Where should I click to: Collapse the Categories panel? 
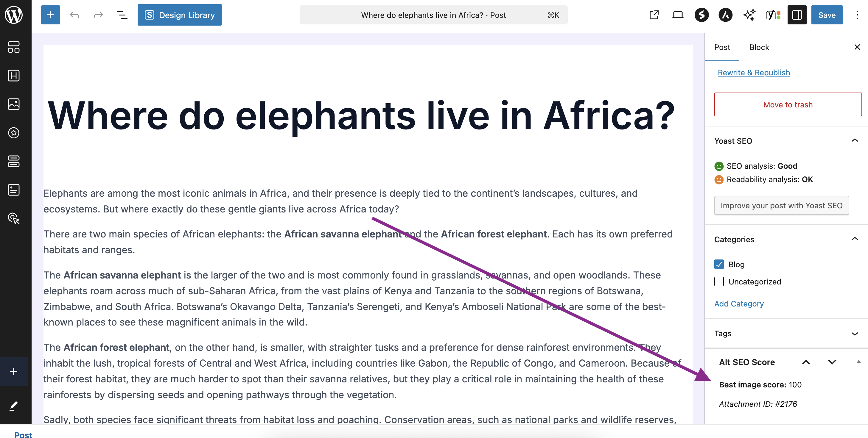pos(855,239)
